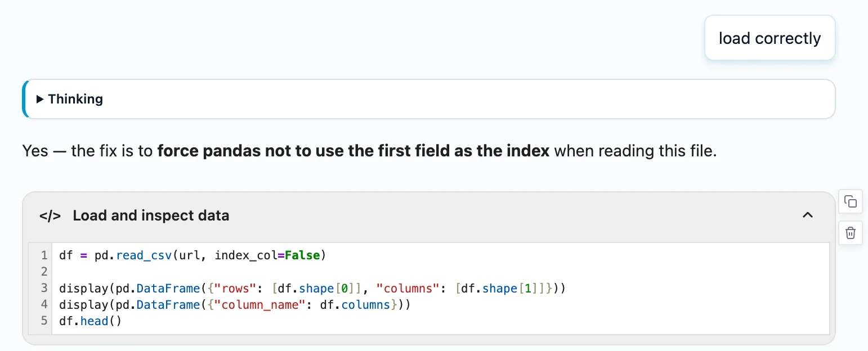The image size is (868, 351).
Task: Copy the code cell using copy icon
Action: coord(851,202)
